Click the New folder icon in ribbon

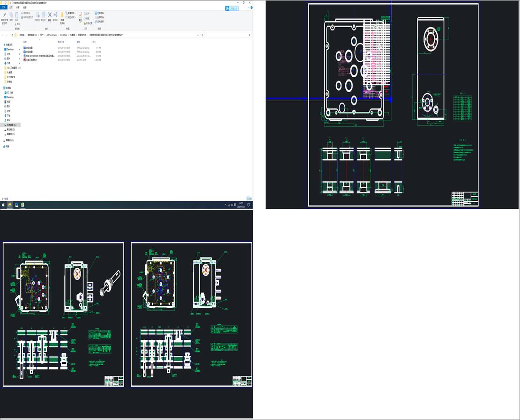click(62, 15)
